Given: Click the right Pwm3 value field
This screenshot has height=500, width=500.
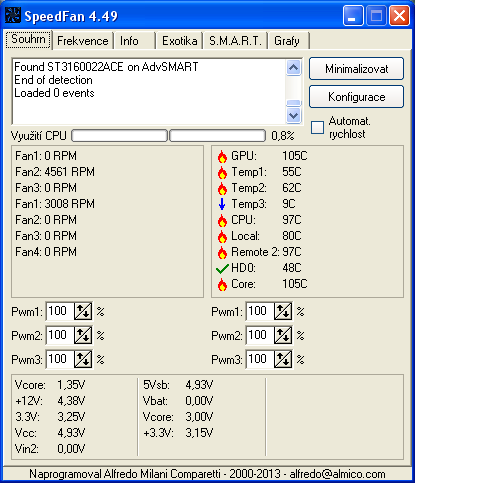Looking at the screenshot, I should pos(260,359).
